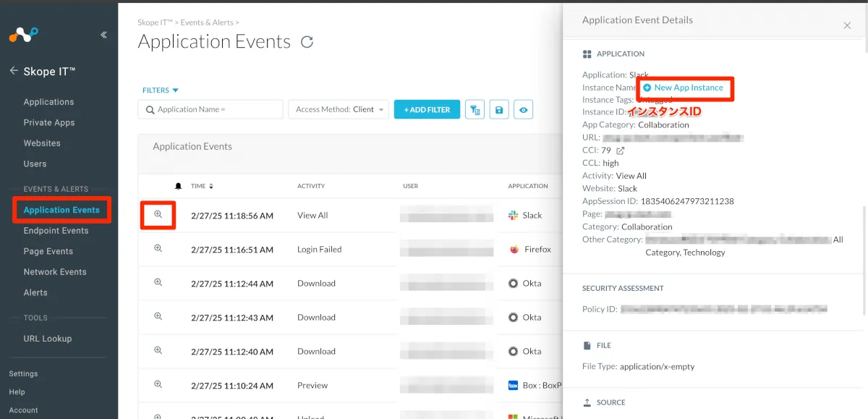868x419 pixels.
Task: Click the refresh icon beside Application Events title
Action: pos(307,42)
